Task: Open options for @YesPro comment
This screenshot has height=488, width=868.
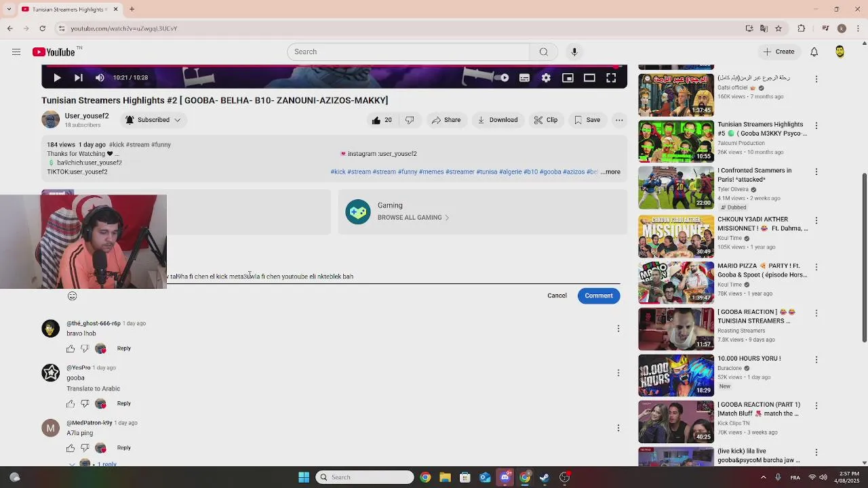Action: (x=618, y=373)
